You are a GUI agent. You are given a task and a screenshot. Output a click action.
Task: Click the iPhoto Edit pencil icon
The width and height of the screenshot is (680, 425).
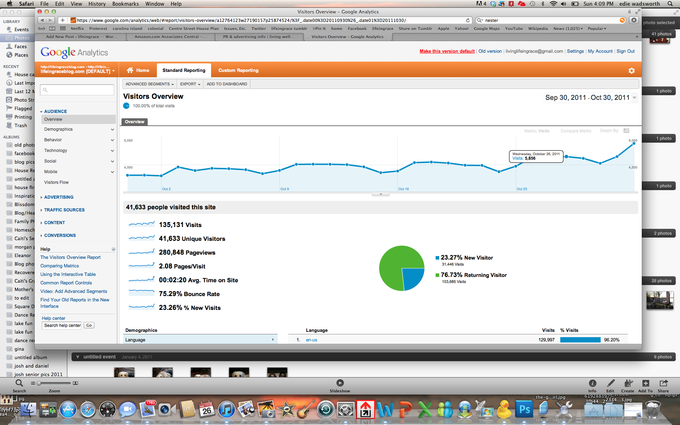[x=610, y=383]
